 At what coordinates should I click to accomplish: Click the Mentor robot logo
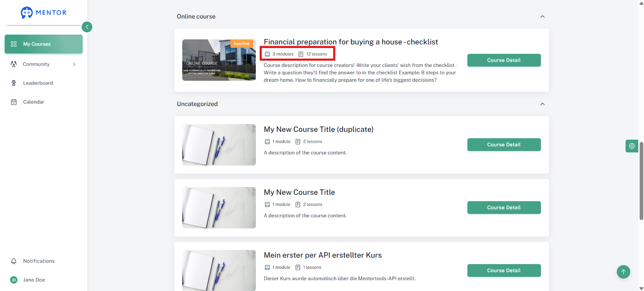pos(27,12)
